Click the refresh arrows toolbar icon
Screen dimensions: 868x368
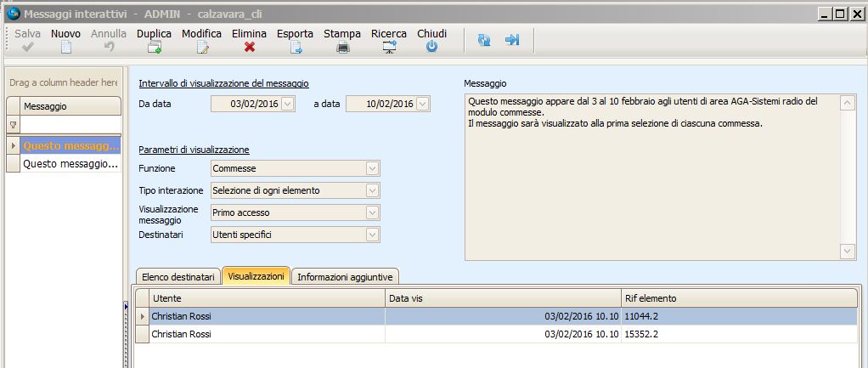[x=484, y=40]
